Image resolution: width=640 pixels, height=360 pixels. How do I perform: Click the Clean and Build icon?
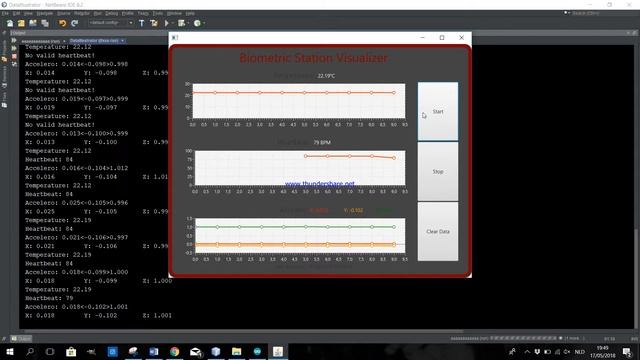click(154, 23)
